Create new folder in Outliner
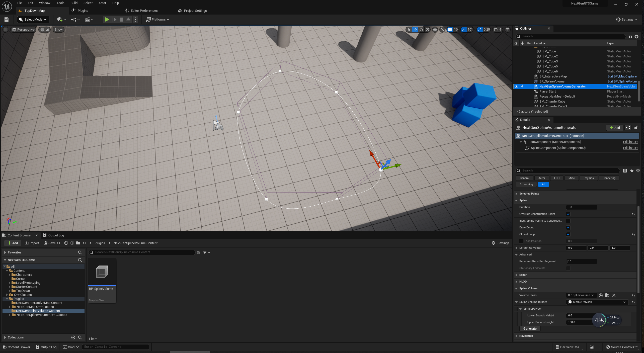The height and width of the screenshot is (353, 644). pos(630,37)
